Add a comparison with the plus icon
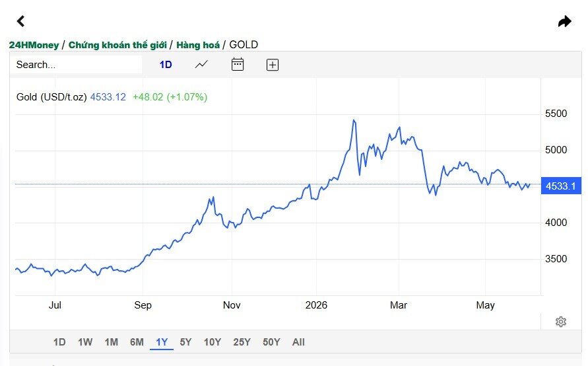Image resolution: width=588 pixels, height=366 pixels. pyautogui.click(x=273, y=65)
